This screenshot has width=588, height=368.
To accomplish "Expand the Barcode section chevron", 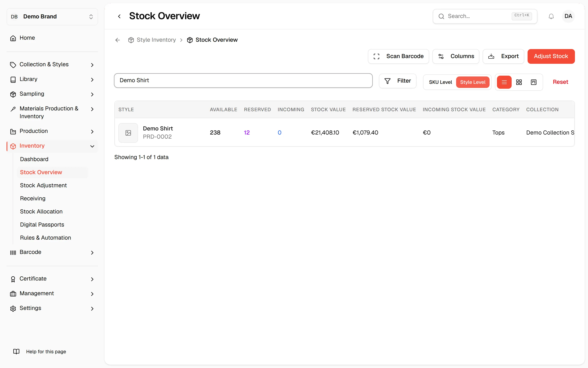I will 92,253.
